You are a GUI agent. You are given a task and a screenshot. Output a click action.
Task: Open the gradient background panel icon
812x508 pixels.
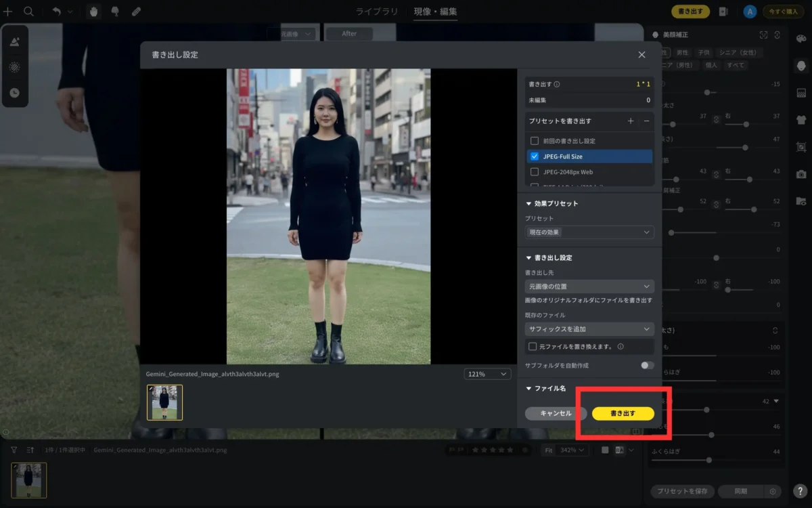tap(801, 93)
